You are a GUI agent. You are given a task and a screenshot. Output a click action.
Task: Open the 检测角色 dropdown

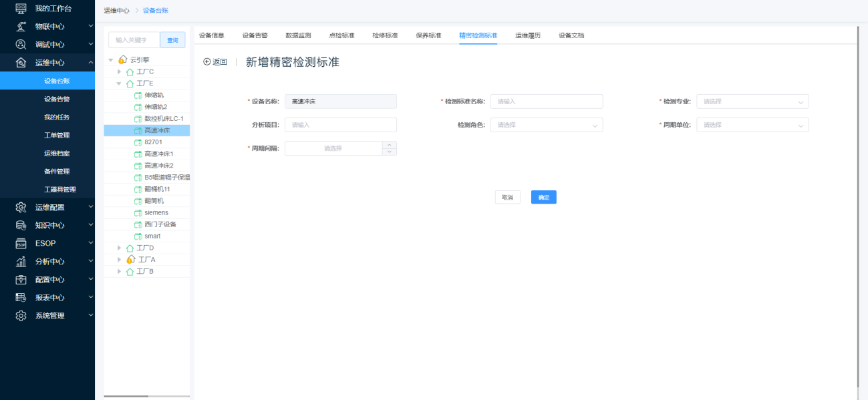point(546,125)
